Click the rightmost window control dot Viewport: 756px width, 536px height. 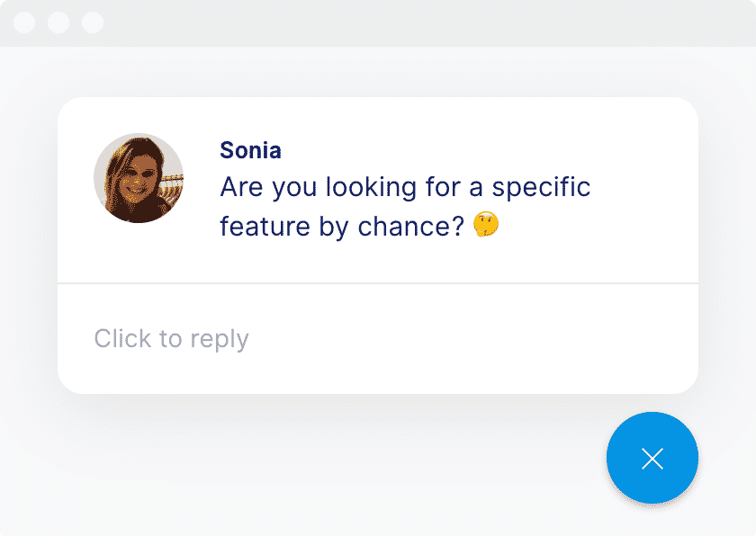93,22
